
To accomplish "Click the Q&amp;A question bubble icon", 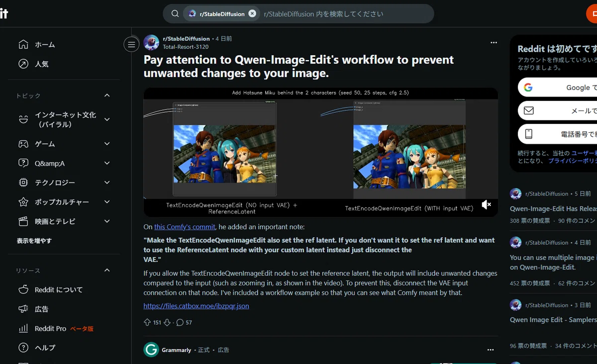I will click(x=23, y=163).
